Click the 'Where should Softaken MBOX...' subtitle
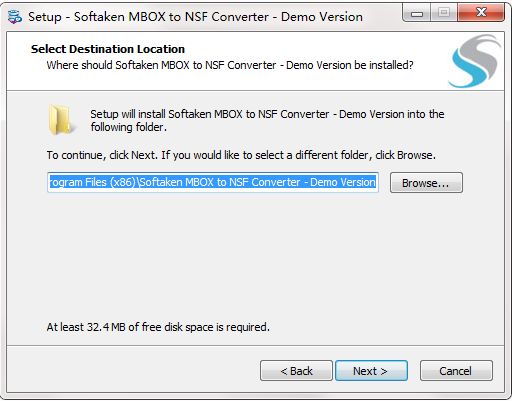Screen dimensions: 512x401 point(230,65)
